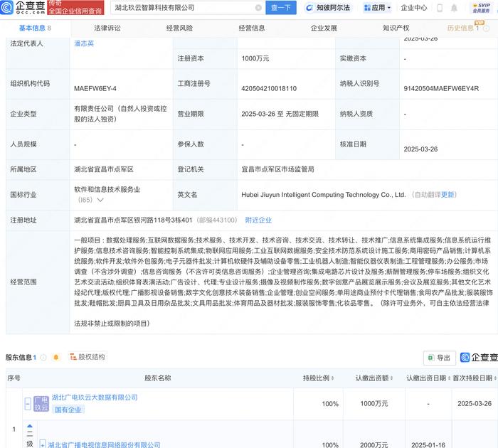The height and width of the screenshot is (448, 498).
Task: Click 工商注册号 420504210018110
Action: 269,89
